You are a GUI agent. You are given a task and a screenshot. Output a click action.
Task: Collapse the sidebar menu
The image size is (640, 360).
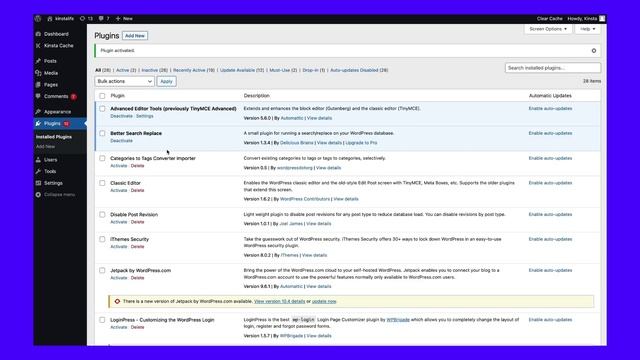(x=56, y=195)
